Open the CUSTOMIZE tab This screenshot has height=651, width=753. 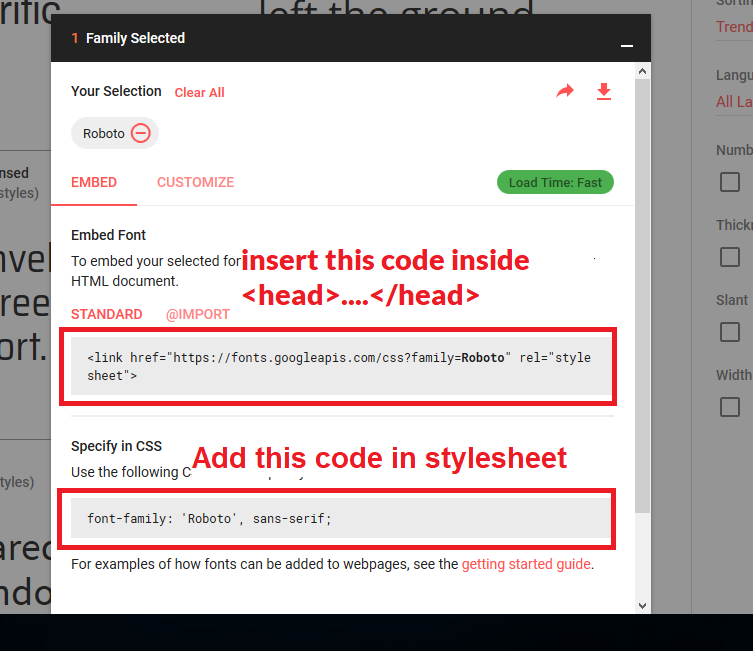(195, 182)
